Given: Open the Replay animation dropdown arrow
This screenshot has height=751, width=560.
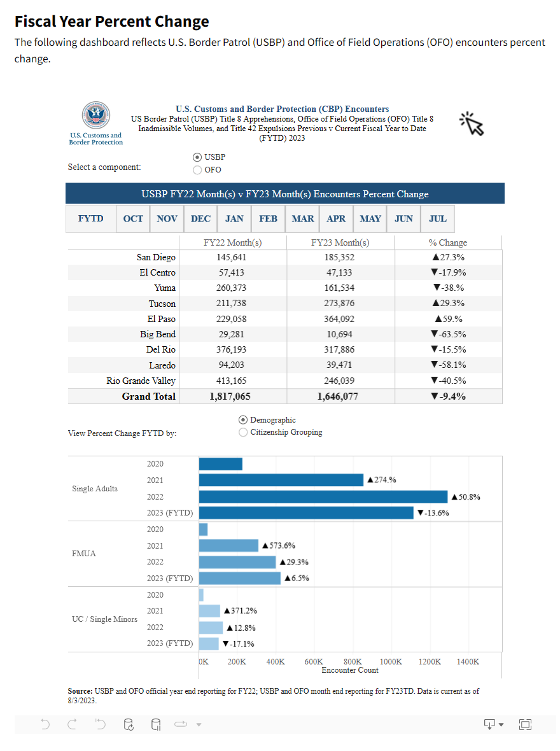Looking at the screenshot, I should (198, 724).
